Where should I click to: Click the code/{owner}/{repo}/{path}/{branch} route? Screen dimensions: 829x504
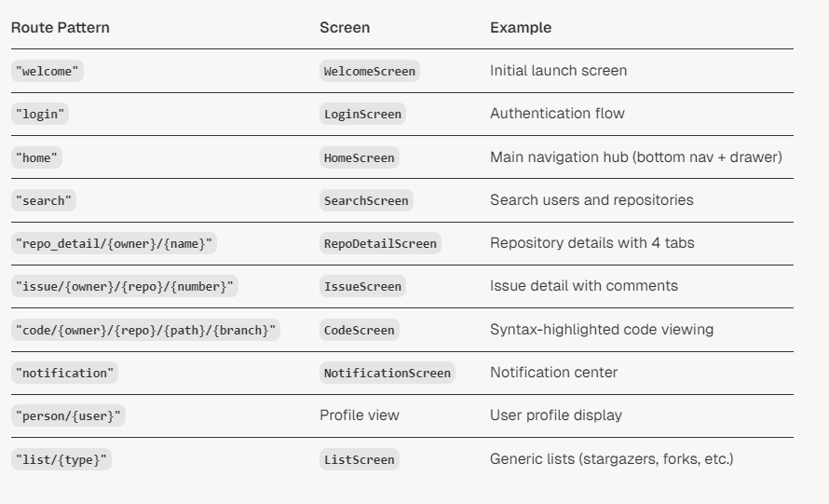point(145,330)
